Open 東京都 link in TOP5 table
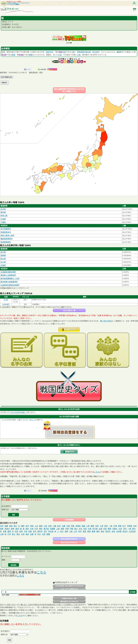Image resolution: width=138 pixels, height=644 pixels. 3,212
